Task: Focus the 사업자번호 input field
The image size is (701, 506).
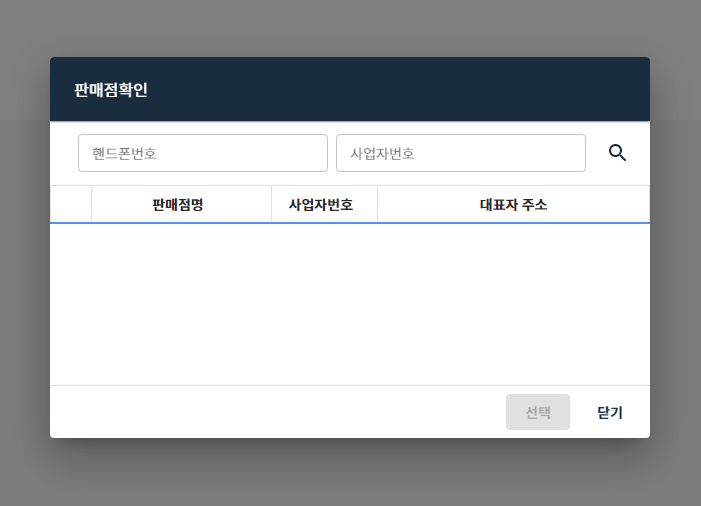Action: pyautogui.click(x=461, y=153)
